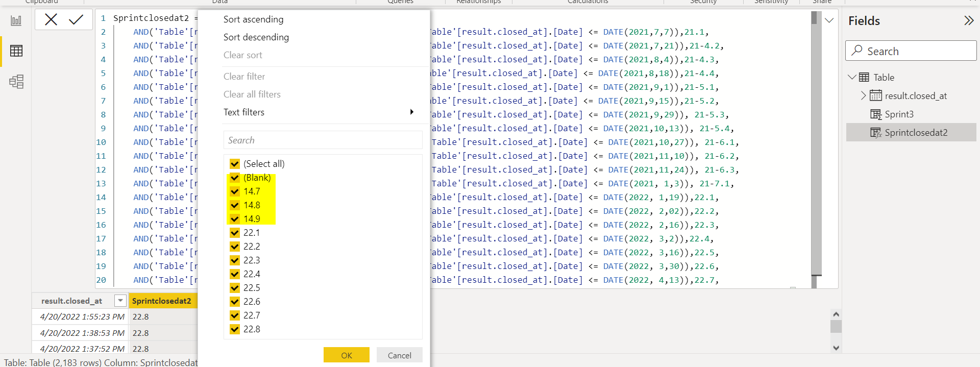This screenshot has height=367, width=980.
Task: Click the filter values Search box
Action: pyautogui.click(x=323, y=140)
